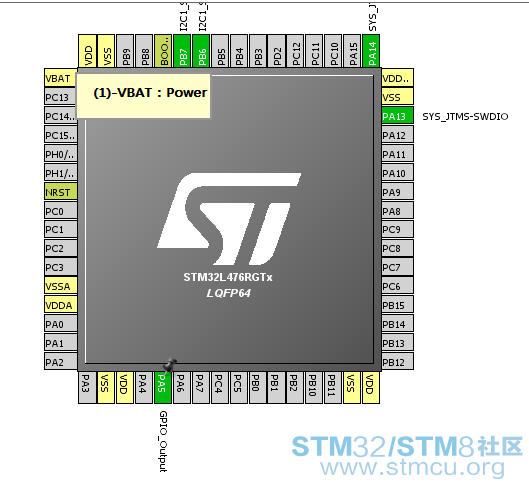
Task: Click the PB2 pin
Action: [295, 387]
